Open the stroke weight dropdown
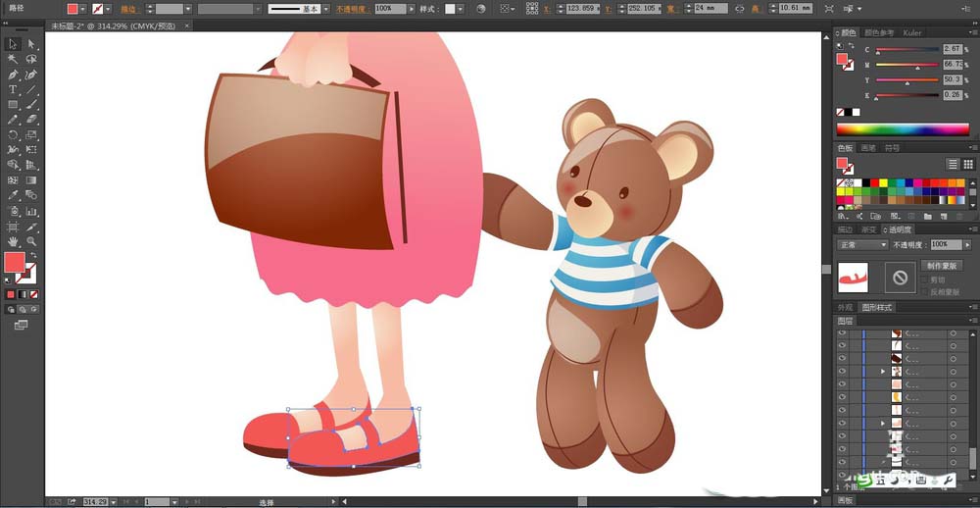The image size is (980, 508). [x=188, y=9]
